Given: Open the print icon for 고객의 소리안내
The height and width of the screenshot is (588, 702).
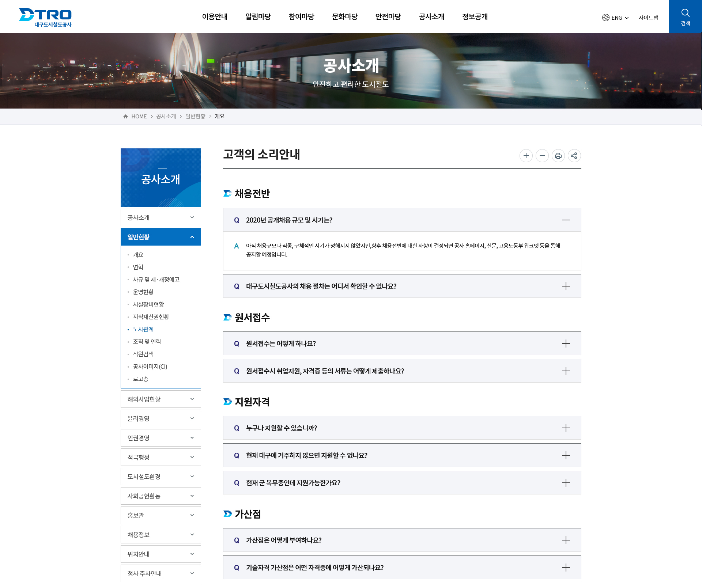Looking at the screenshot, I should pyautogui.click(x=558, y=155).
